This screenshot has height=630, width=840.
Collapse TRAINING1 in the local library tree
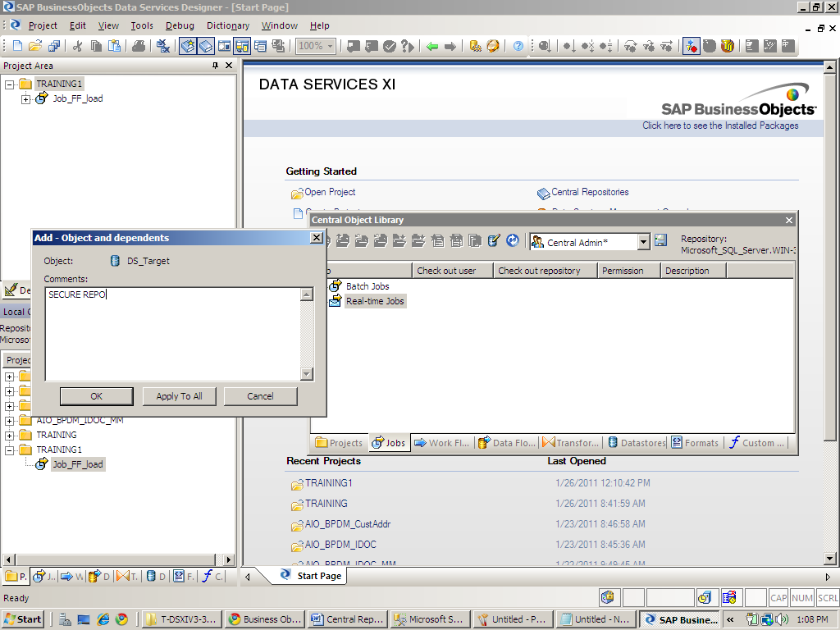pos(9,450)
